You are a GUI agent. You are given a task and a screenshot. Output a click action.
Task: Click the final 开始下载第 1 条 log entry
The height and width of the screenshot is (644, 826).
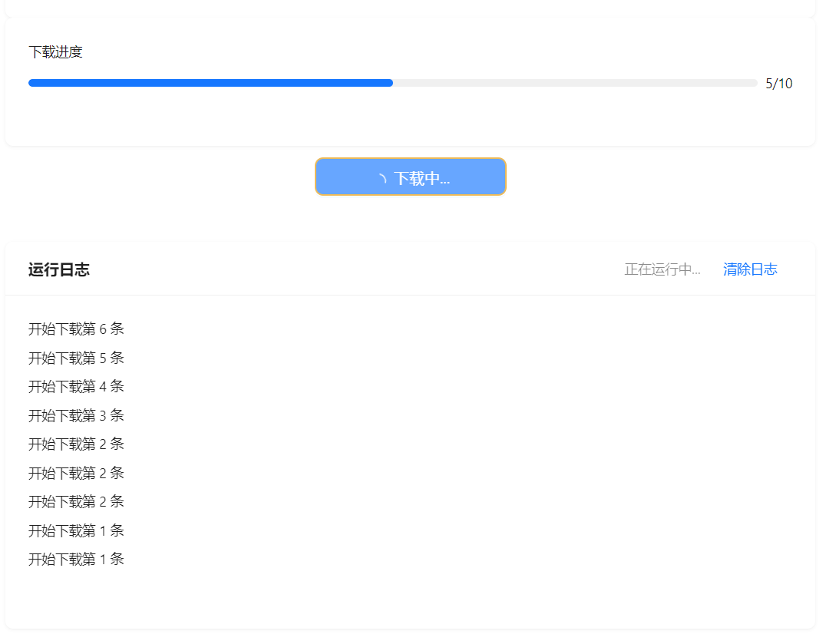pyautogui.click(x=76, y=560)
